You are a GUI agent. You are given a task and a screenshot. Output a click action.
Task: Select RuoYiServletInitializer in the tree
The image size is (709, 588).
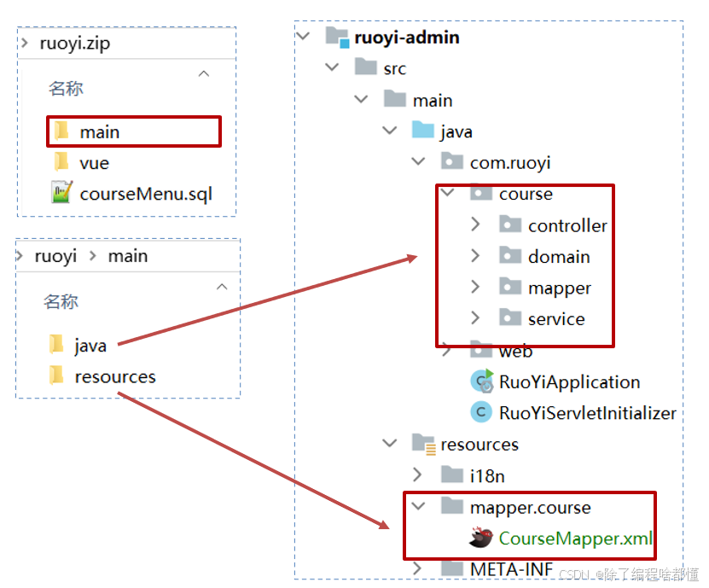click(588, 413)
